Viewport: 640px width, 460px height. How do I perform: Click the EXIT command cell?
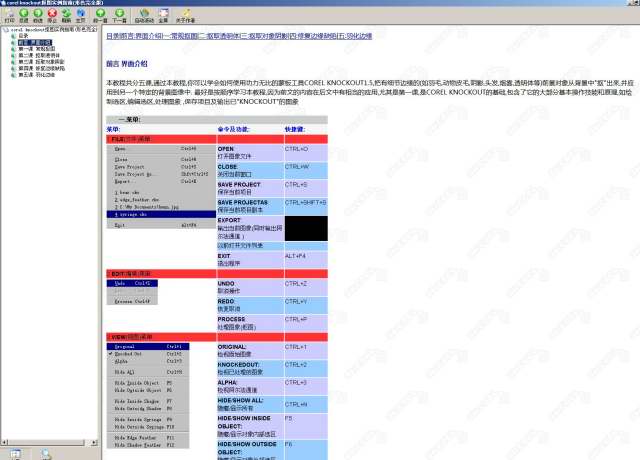pyautogui.click(x=250, y=260)
